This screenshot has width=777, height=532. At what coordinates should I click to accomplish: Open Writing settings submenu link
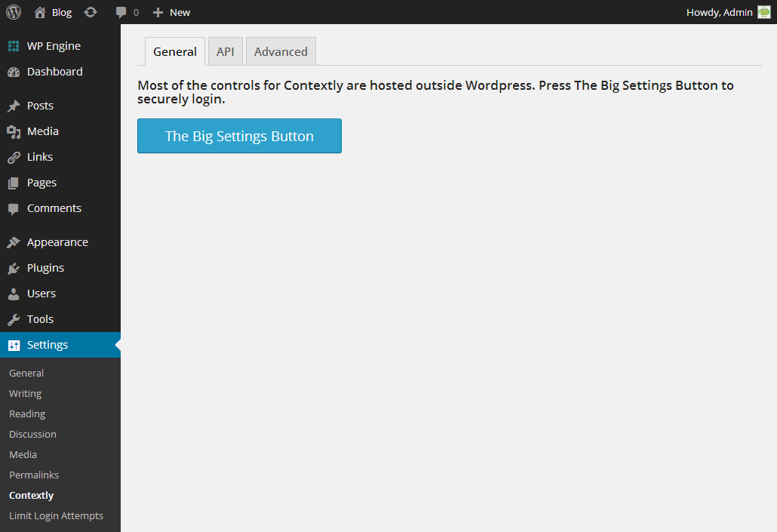tap(26, 394)
